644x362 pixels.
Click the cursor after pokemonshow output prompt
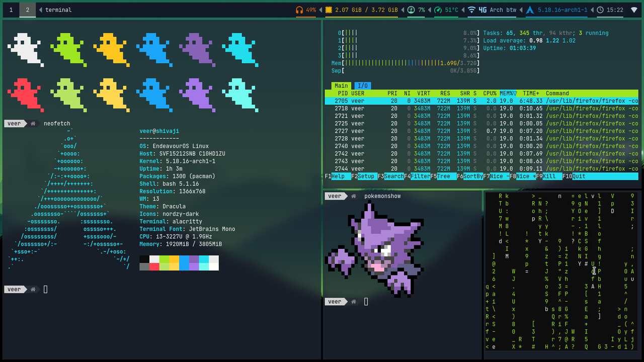(x=366, y=302)
